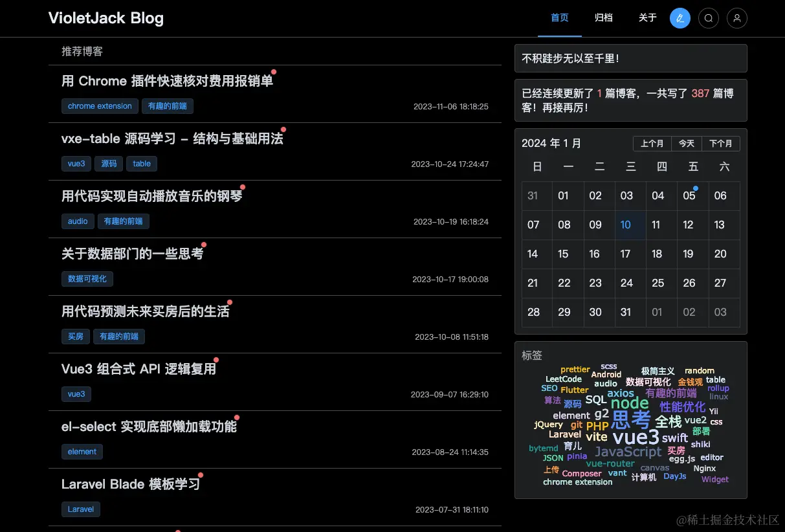Viewport: 785px width, 532px height.
Task: Select the 首页 menu item
Action: click(x=559, y=18)
